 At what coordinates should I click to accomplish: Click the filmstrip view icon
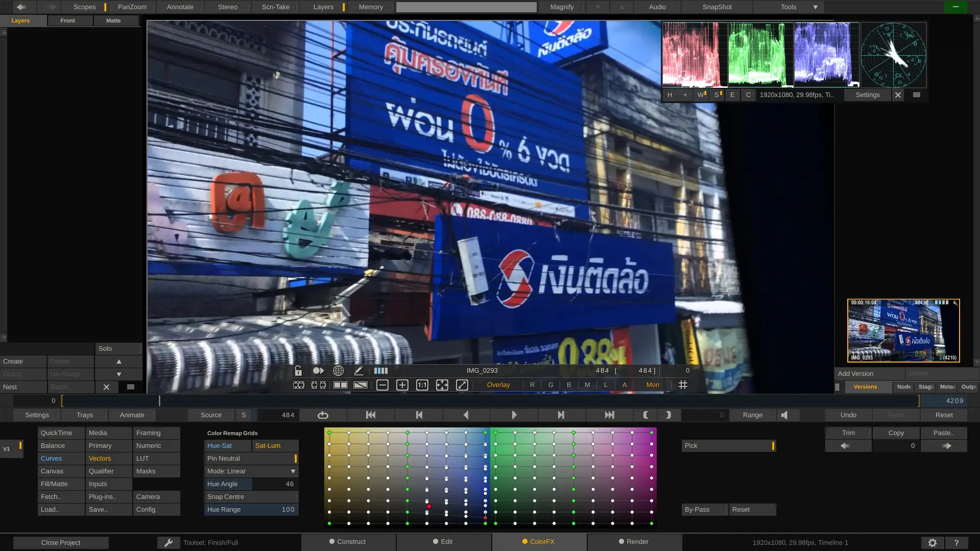(299, 385)
